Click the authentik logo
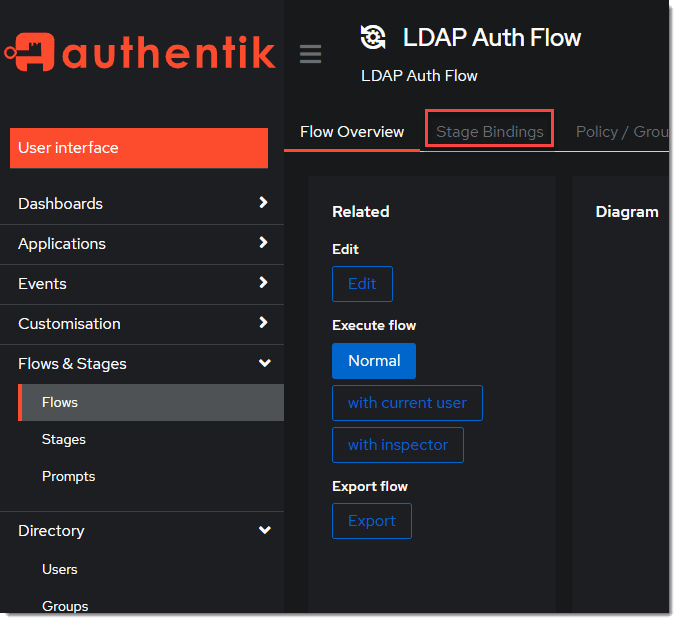679x623 pixels. [140, 52]
